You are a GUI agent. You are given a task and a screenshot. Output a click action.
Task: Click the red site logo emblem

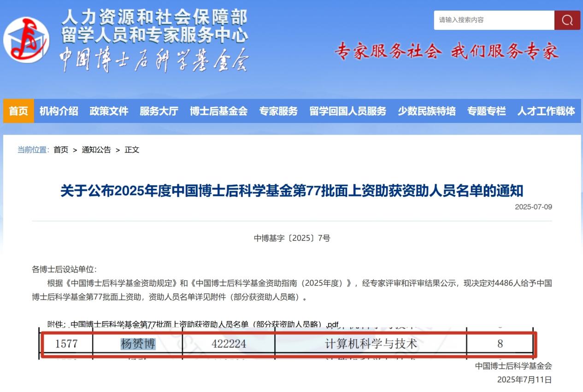tap(26, 41)
